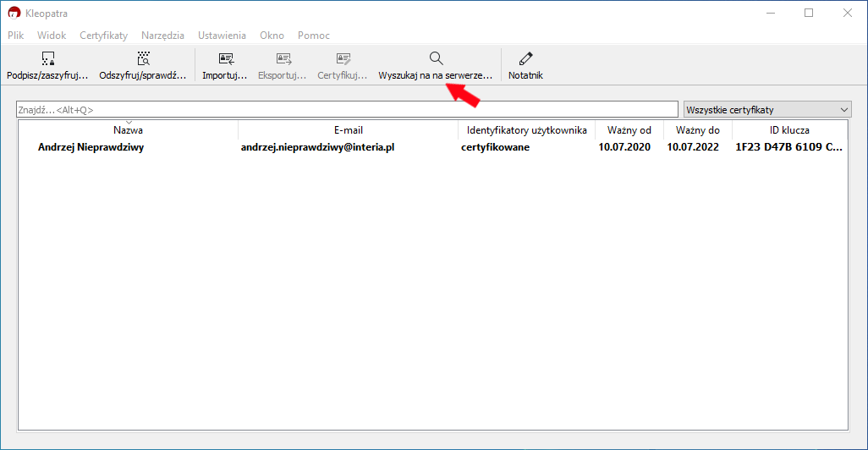Open the Pomoc menu
The height and width of the screenshot is (450, 868).
point(314,35)
